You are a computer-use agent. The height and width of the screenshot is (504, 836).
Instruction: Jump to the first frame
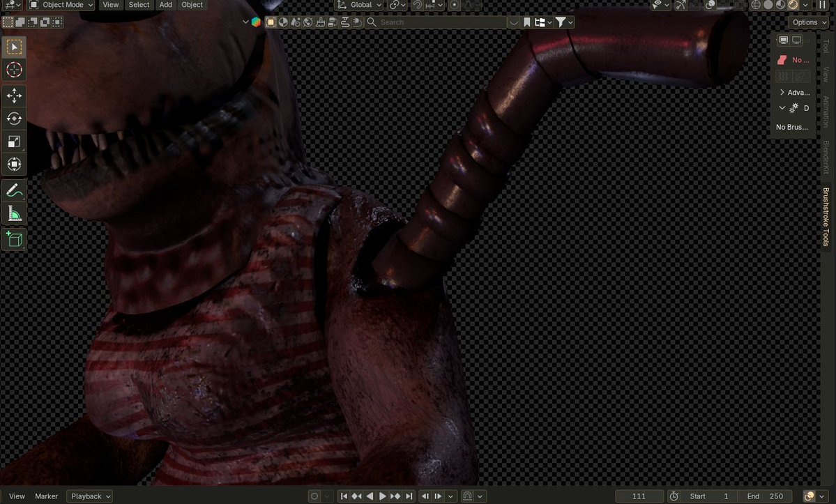(x=344, y=496)
